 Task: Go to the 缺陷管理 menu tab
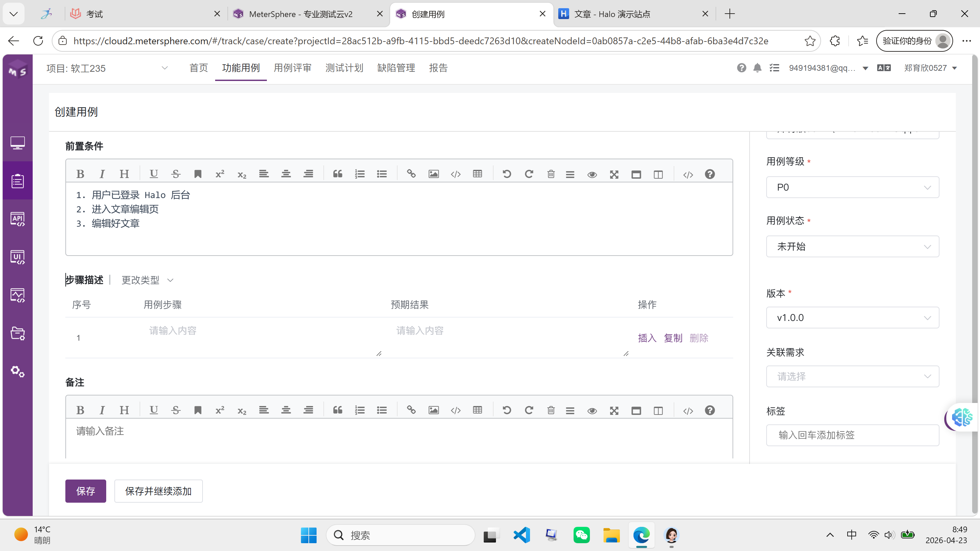396,68
